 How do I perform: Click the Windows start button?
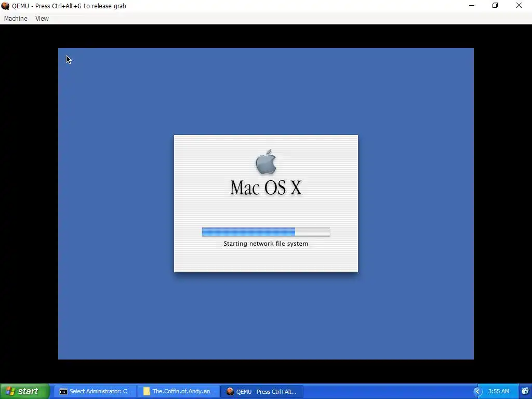pos(25,391)
